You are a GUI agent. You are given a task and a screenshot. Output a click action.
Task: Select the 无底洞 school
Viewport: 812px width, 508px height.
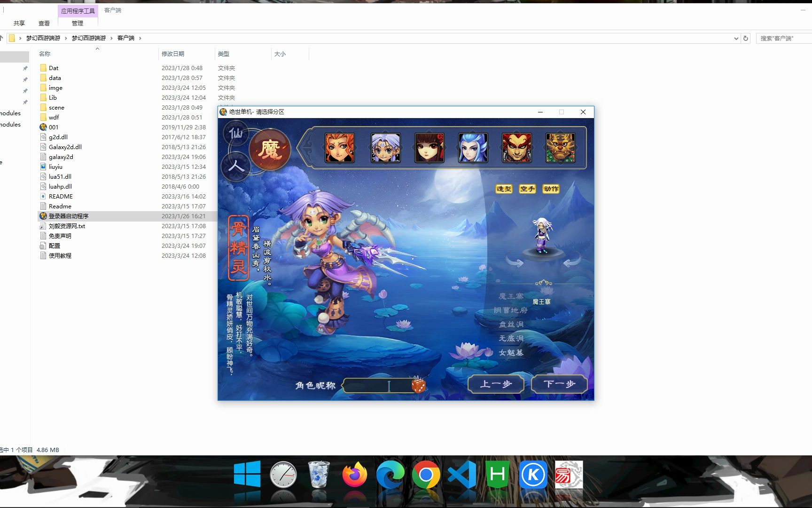511,339
